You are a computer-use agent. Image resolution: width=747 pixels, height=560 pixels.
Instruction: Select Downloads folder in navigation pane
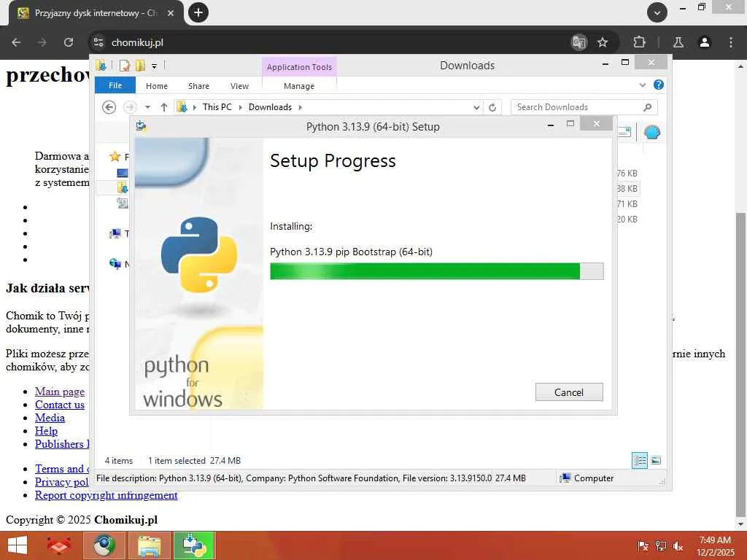click(123, 187)
